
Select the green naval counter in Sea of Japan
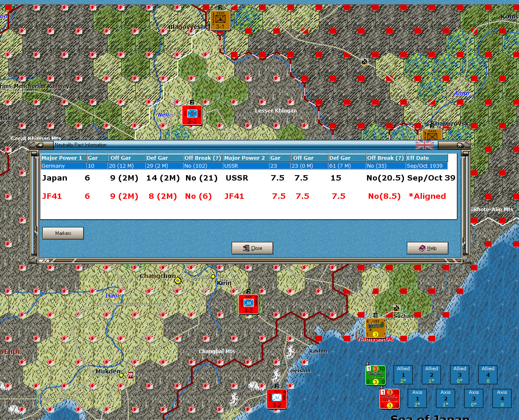pos(375,375)
